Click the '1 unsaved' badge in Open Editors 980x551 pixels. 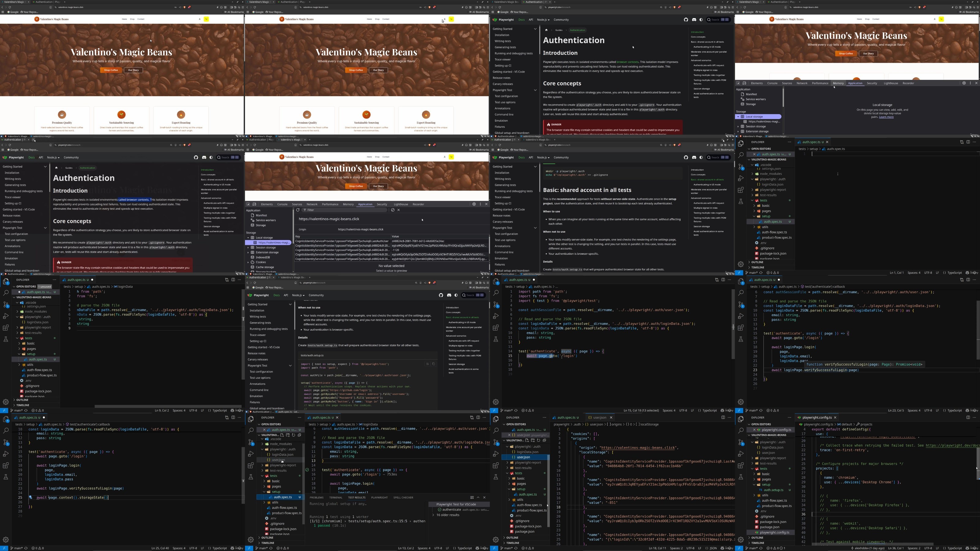coord(45,287)
